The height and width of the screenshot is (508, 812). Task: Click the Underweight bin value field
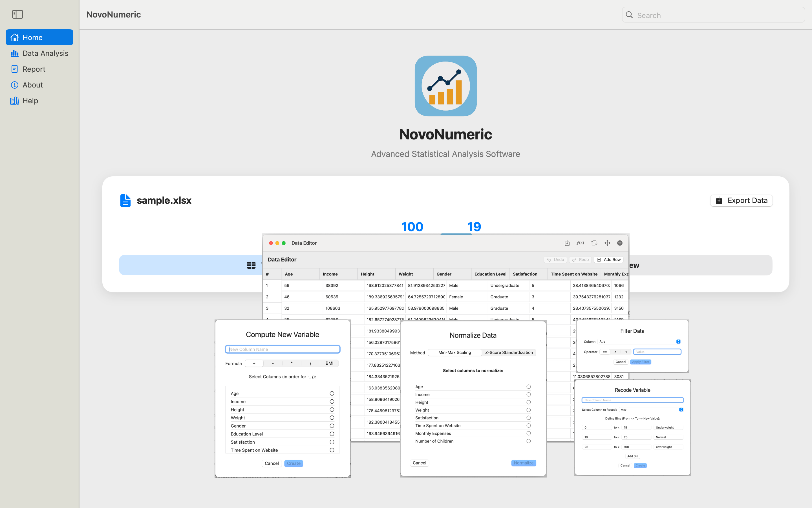669,428
